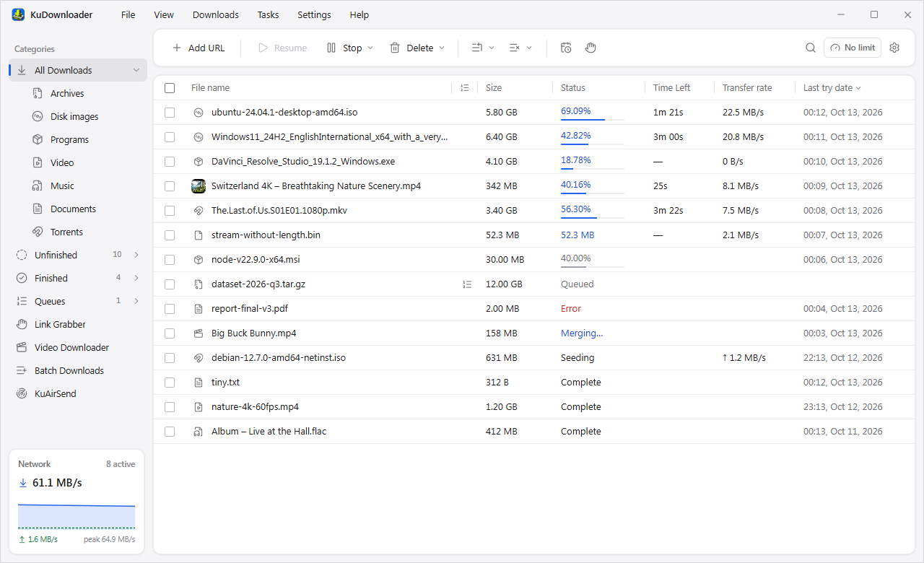
Task: Collapse the All Downloads category chevron
Action: point(136,71)
